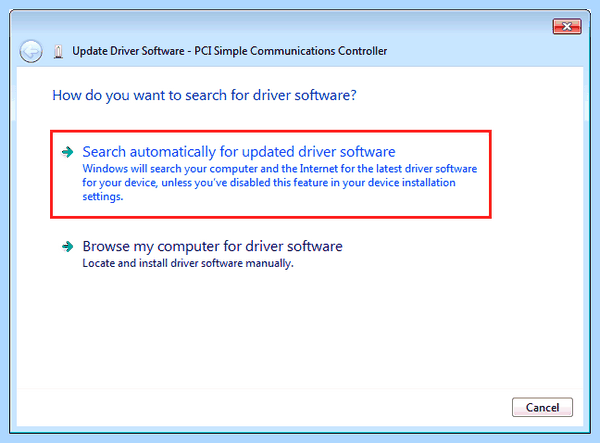Viewport: 600px width, 443px height.
Task: Click the back arrow button
Action: click(x=31, y=51)
